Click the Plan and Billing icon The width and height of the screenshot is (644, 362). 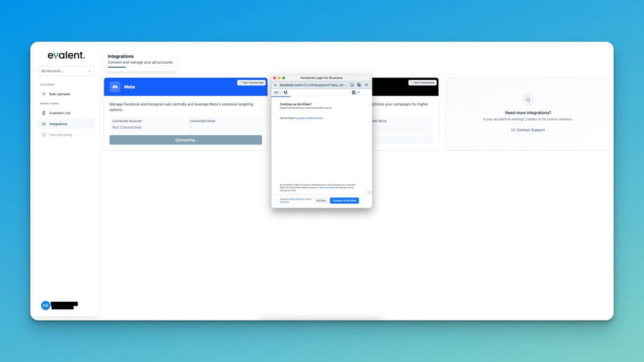(x=44, y=134)
